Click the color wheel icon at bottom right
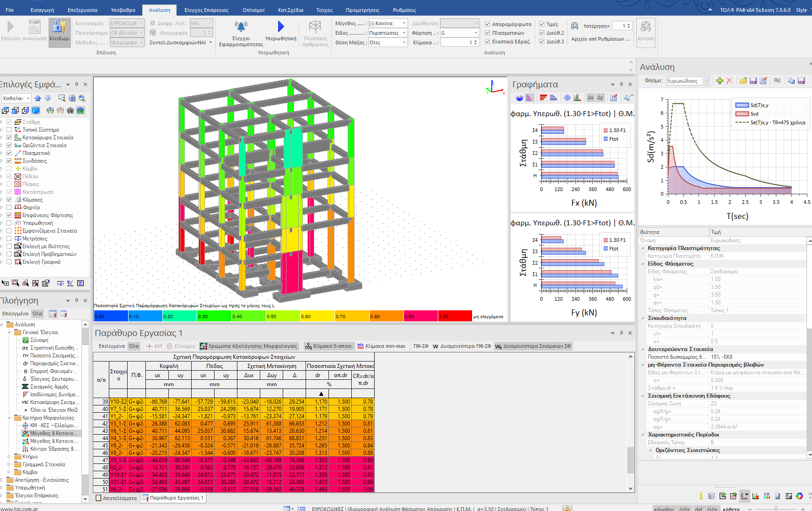This screenshot has height=511, width=812. click(800, 496)
